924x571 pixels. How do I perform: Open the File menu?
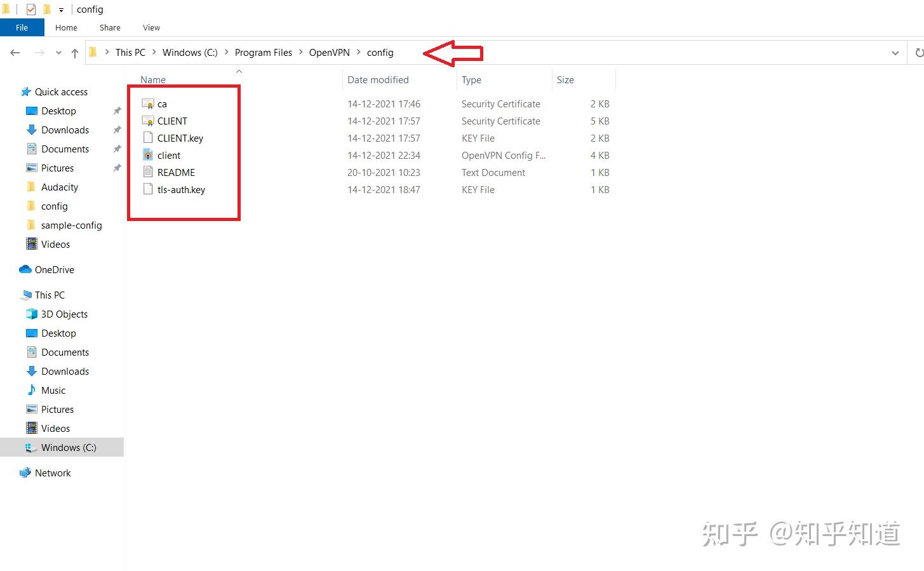click(x=22, y=27)
